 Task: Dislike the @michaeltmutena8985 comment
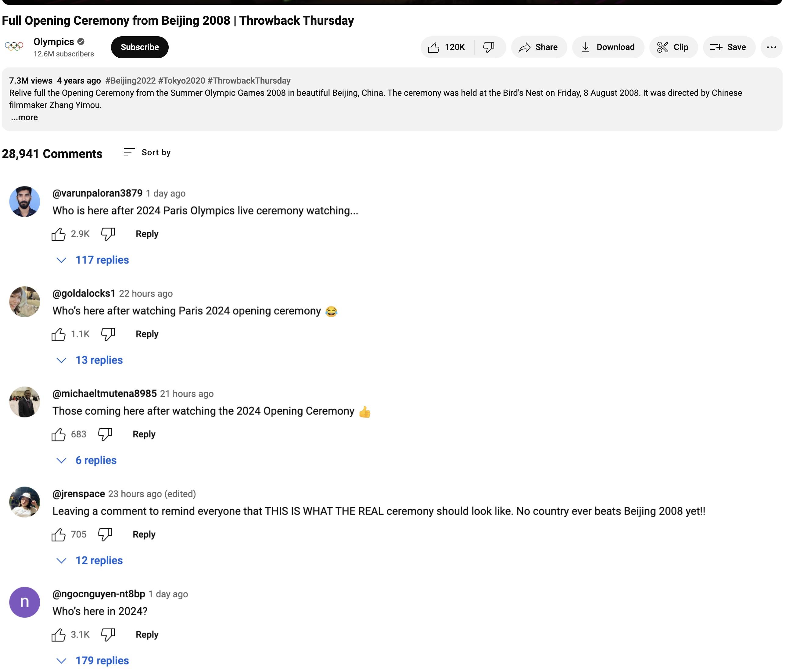105,434
